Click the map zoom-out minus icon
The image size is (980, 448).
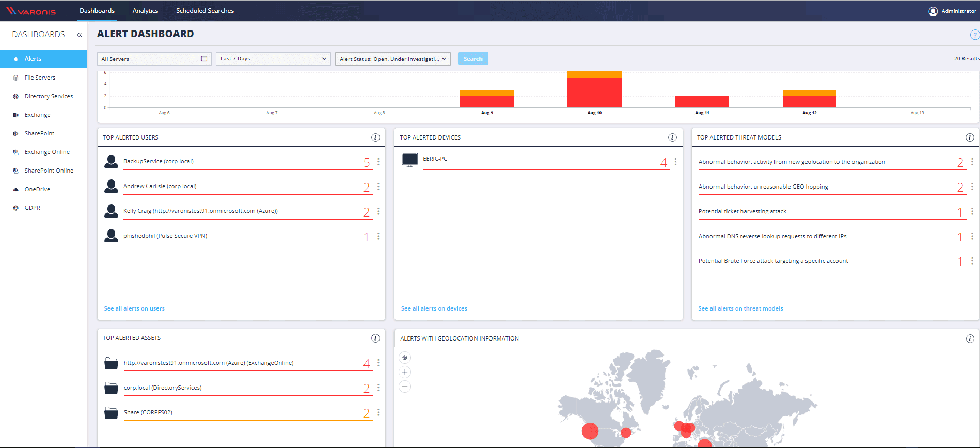pyautogui.click(x=405, y=387)
